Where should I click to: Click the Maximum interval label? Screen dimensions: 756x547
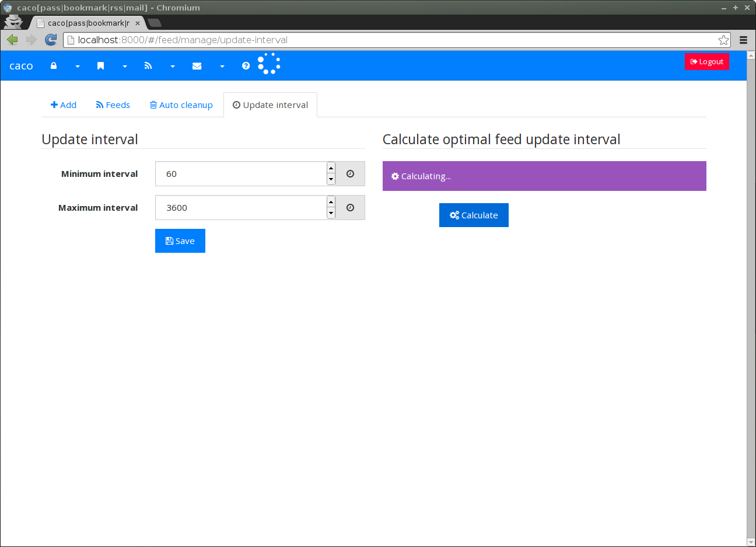(98, 208)
